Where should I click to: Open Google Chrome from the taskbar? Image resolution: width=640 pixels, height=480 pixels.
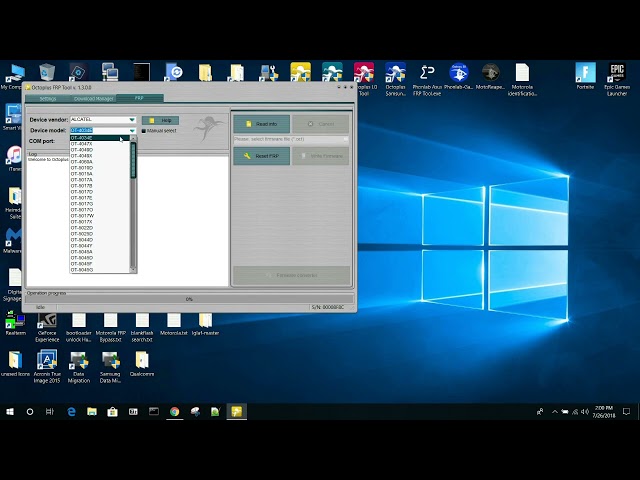[175, 412]
